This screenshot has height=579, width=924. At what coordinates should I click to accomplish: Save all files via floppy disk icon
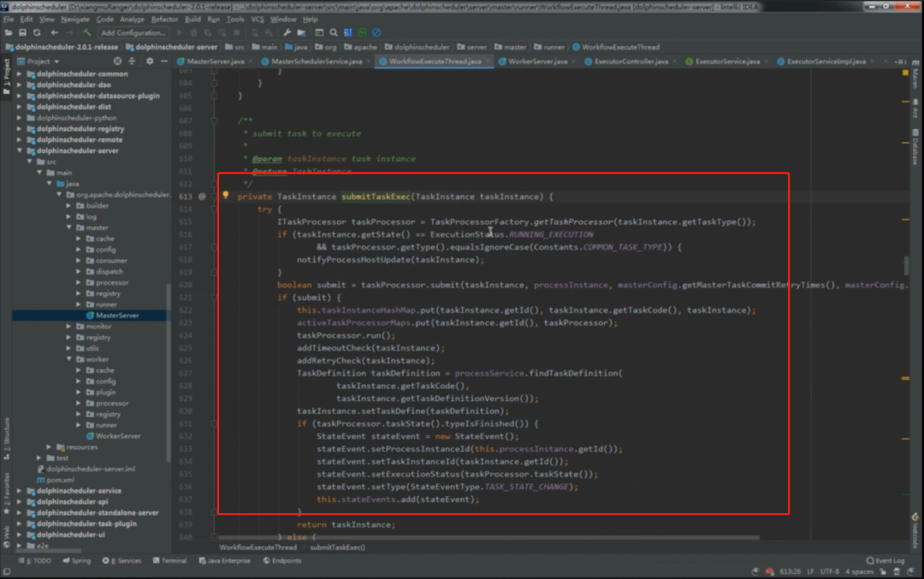coord(22,33)
